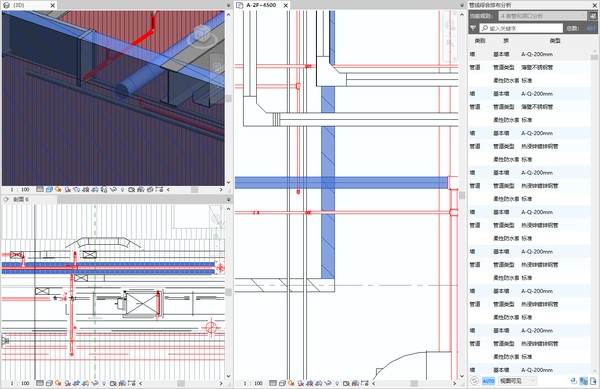
Task: Click the results list vertical scrollbar thumb
Action: point(594,57)
